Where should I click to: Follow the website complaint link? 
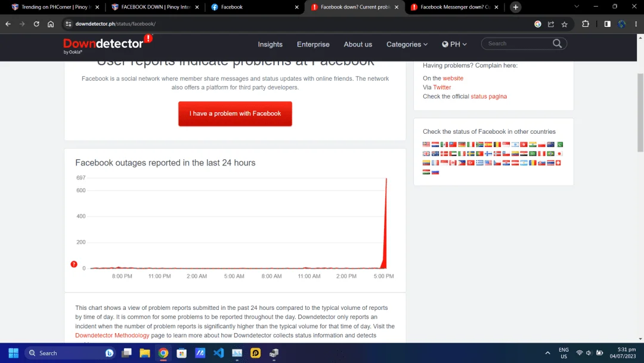tap(453, 78)
